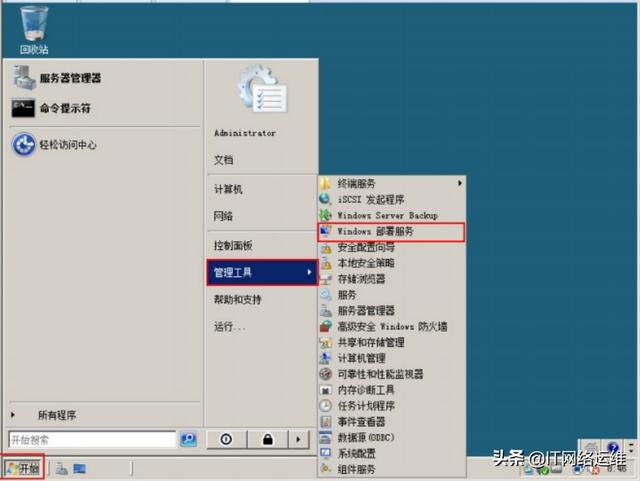Open Windows 部署服务 text entry
Image resolution: width=640 pixels, height=481 pixels.
point(375,231)
